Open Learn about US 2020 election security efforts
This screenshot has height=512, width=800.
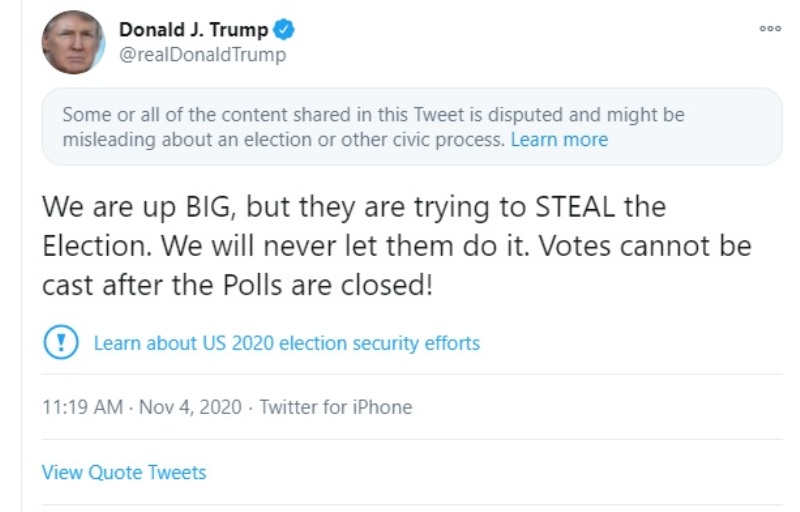(287, 343)
